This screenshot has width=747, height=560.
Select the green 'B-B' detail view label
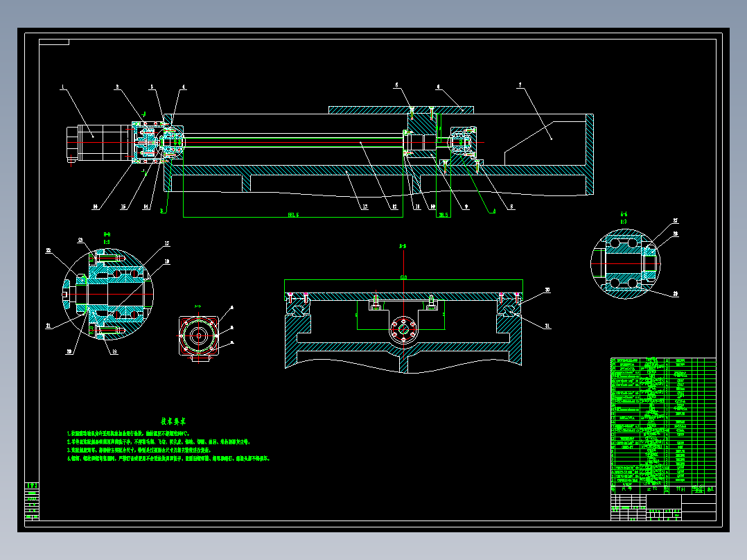click(x=107, y=234)
